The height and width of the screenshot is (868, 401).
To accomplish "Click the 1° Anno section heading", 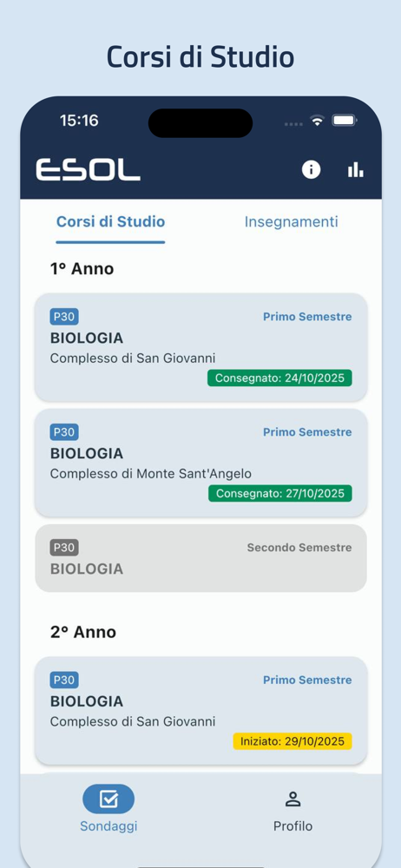I will click(82, 269).
